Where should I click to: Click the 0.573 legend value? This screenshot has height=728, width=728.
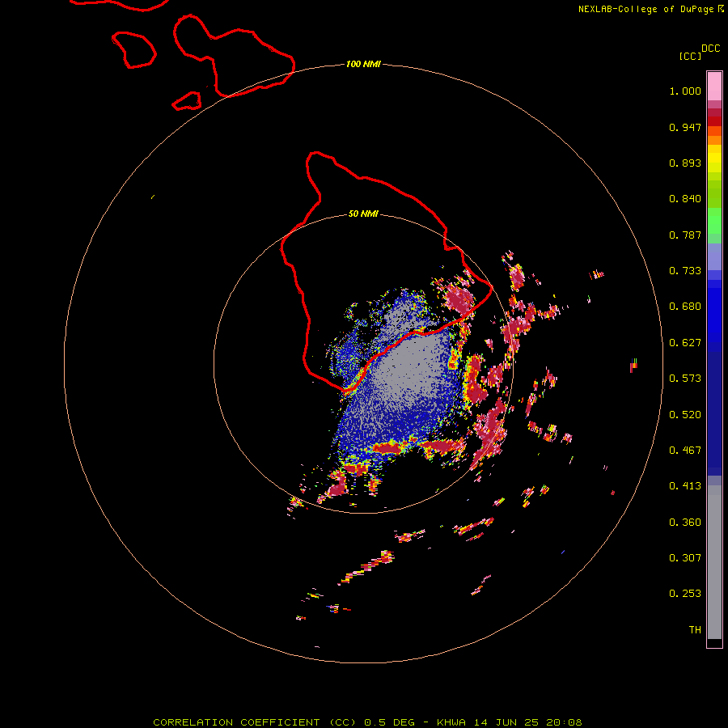coord(685,379)
